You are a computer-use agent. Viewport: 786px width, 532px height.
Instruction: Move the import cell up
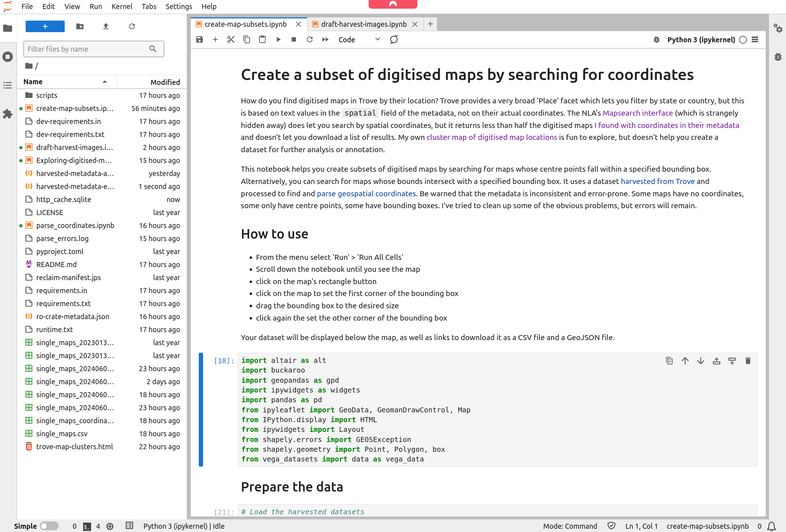tap(685, 361)
